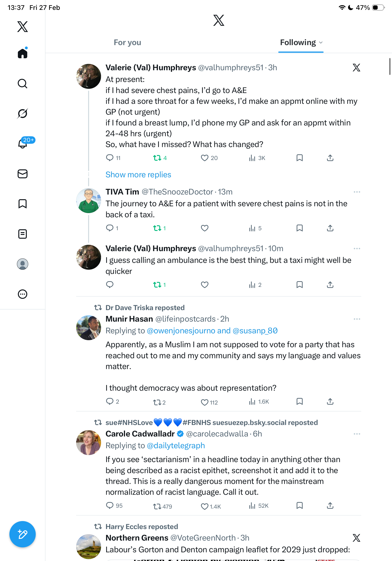392x561 pixels.
Task: Share the Carole Cadwalladr post
Action: [330, 505]
